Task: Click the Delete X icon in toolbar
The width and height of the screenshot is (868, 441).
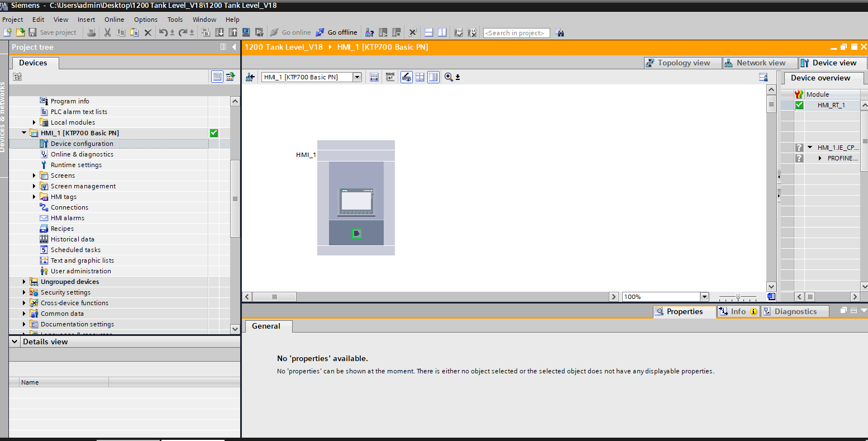Action: (x=148, y=32)
